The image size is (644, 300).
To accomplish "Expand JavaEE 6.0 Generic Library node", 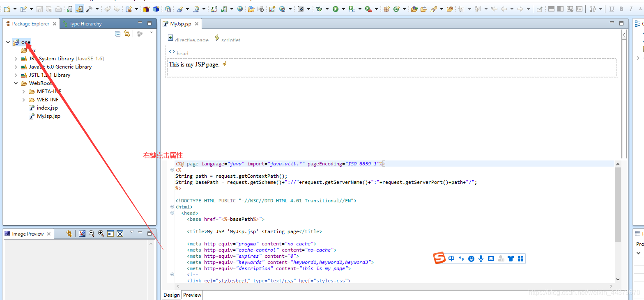I will click(16, 67).
